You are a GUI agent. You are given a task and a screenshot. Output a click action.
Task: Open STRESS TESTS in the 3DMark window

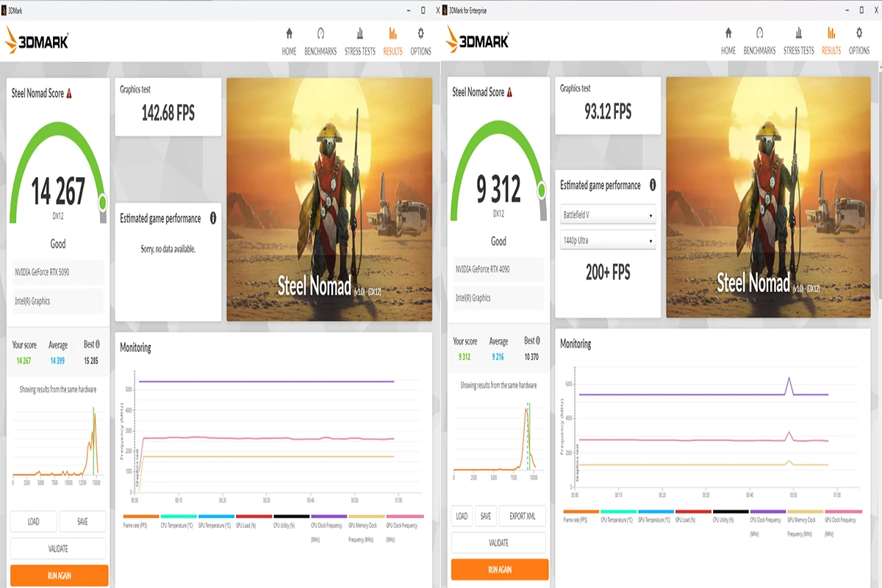click(x=359, y=41)
